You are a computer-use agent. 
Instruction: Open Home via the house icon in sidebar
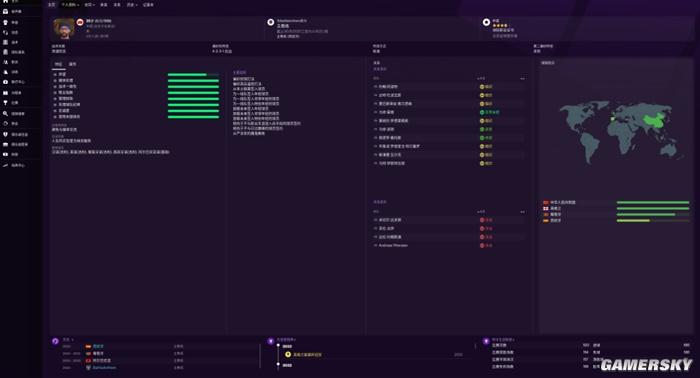click(5, 1)
